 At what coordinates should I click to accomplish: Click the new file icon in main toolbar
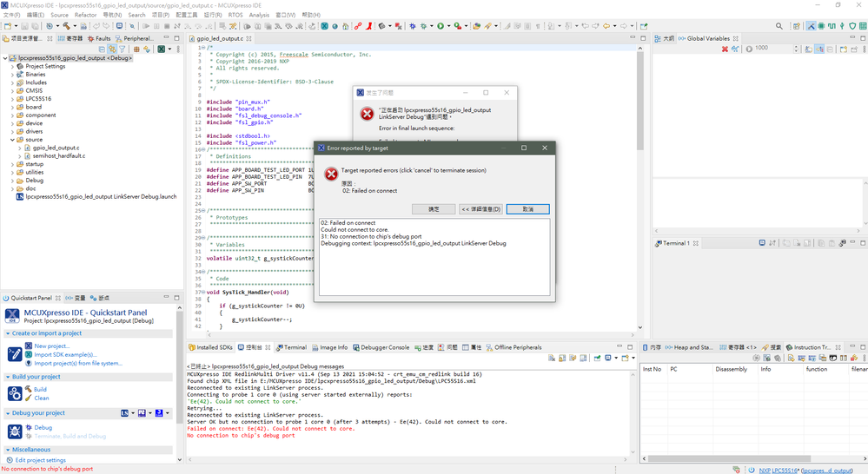[x=8, y=26]
